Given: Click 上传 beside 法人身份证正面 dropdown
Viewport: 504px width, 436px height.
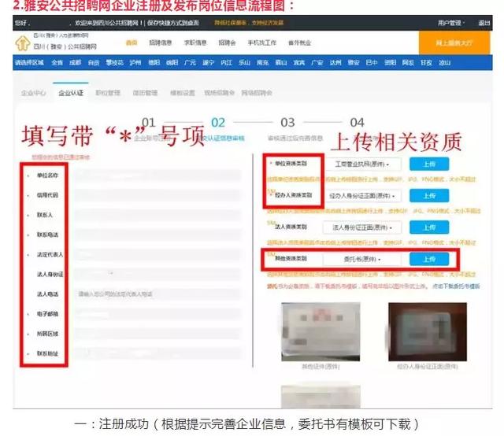Looking at the screenshot, I should (x=429, y=227).
